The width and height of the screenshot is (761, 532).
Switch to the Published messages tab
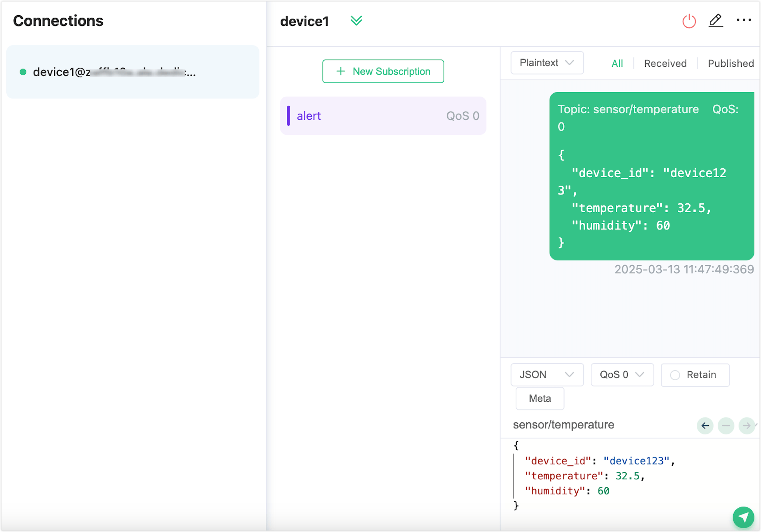[x=730, y=63]
